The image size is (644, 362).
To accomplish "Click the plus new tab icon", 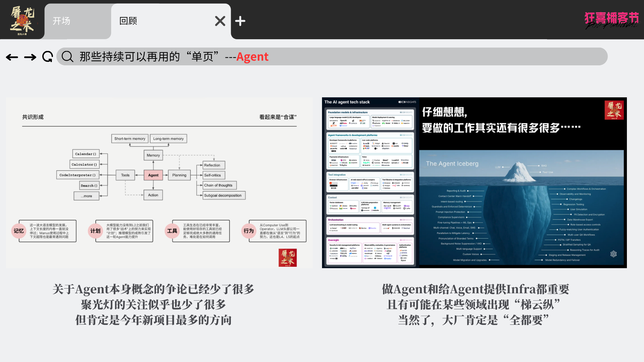I will coord(240,21).
